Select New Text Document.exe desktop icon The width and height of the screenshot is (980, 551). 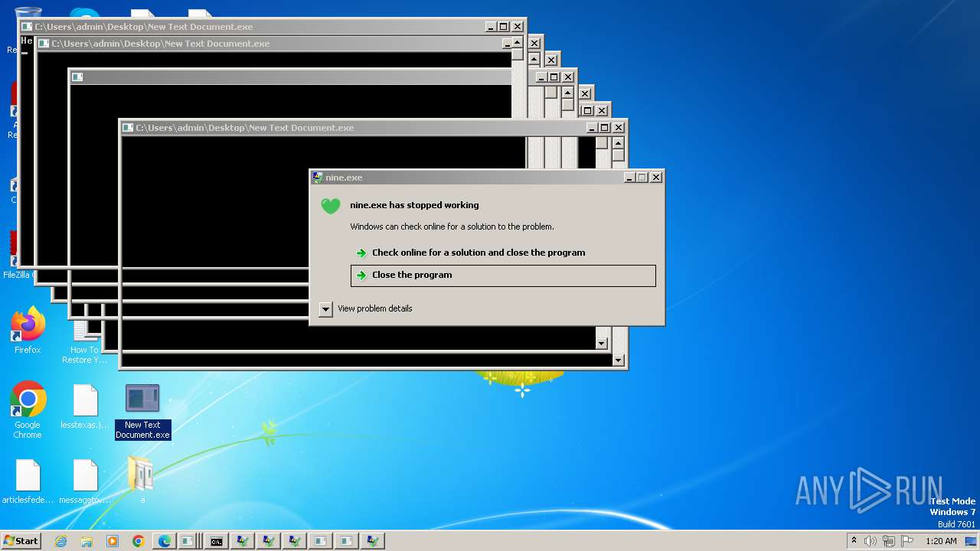click(142, 412)
